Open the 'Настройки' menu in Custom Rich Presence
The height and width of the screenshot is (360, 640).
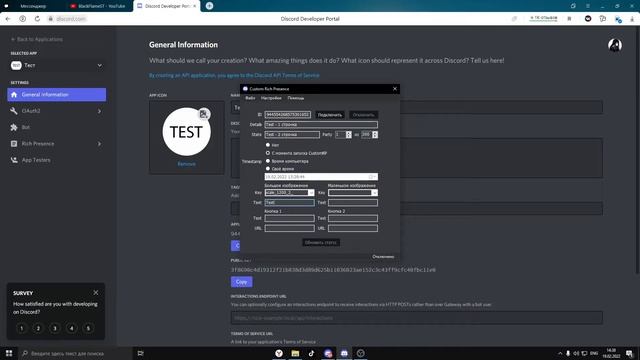click(x=271, y=98)
